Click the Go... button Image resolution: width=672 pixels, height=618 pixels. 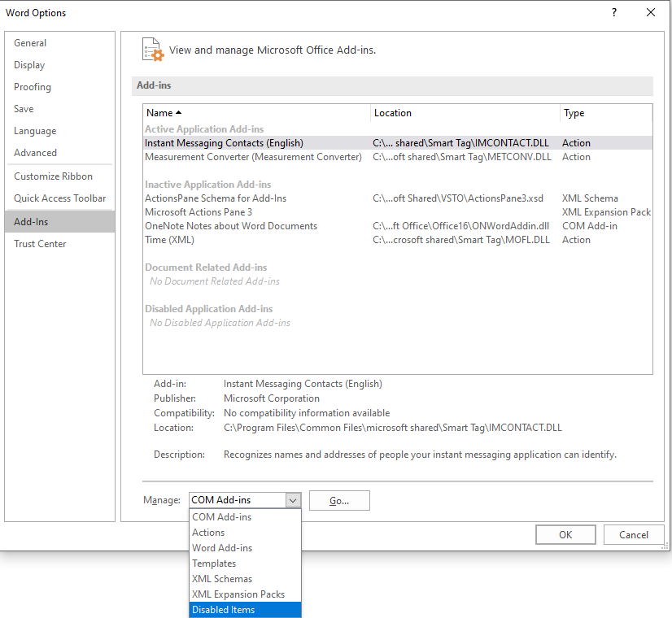point(339,501)
